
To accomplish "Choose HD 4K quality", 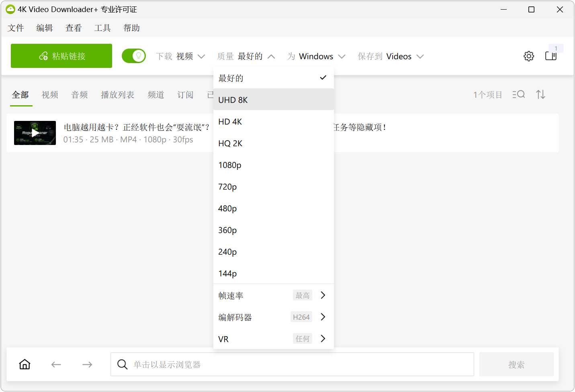I will pos(274,121).
